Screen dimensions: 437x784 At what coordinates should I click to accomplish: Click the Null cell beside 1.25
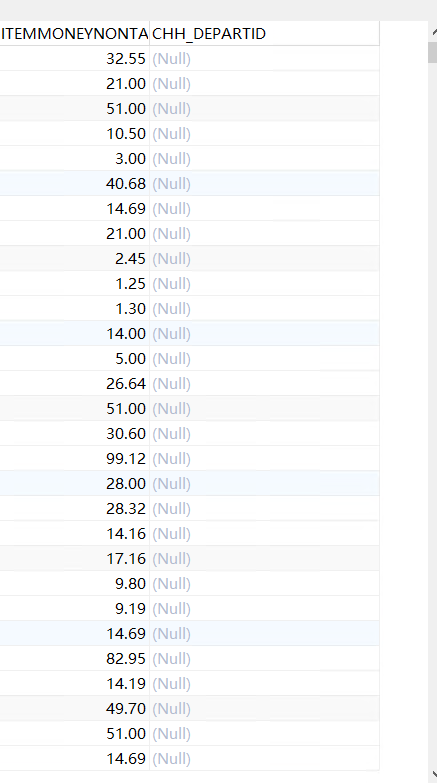pos(264,284)
